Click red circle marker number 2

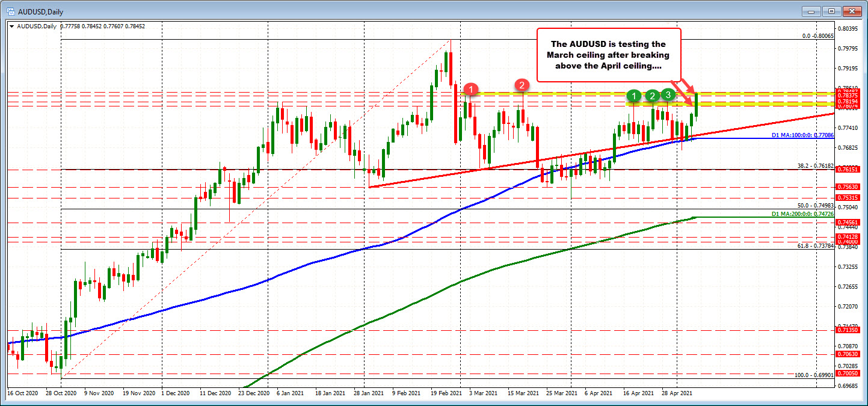tap(522, 85)
